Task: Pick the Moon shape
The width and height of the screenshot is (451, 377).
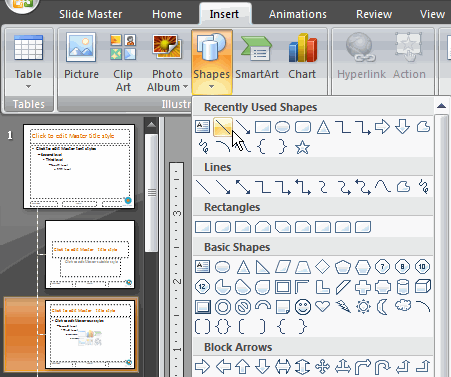Action: 382,307
